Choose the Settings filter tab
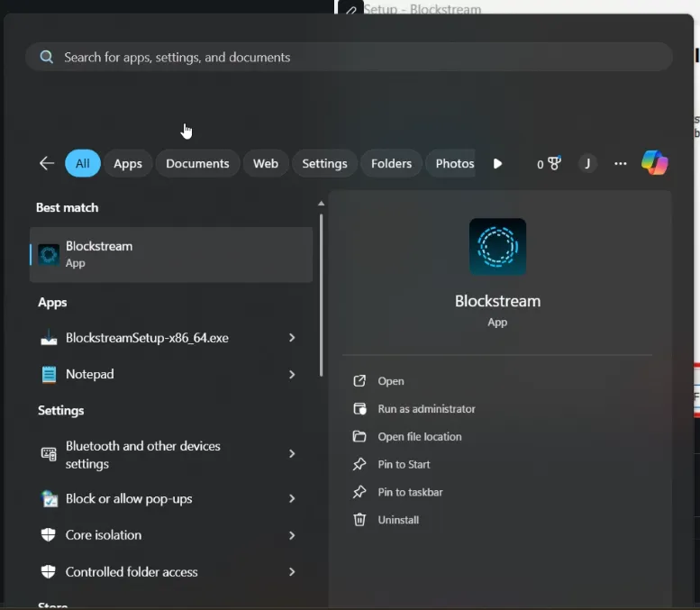This screenshot has height=610, width=700. pos(324,163)
